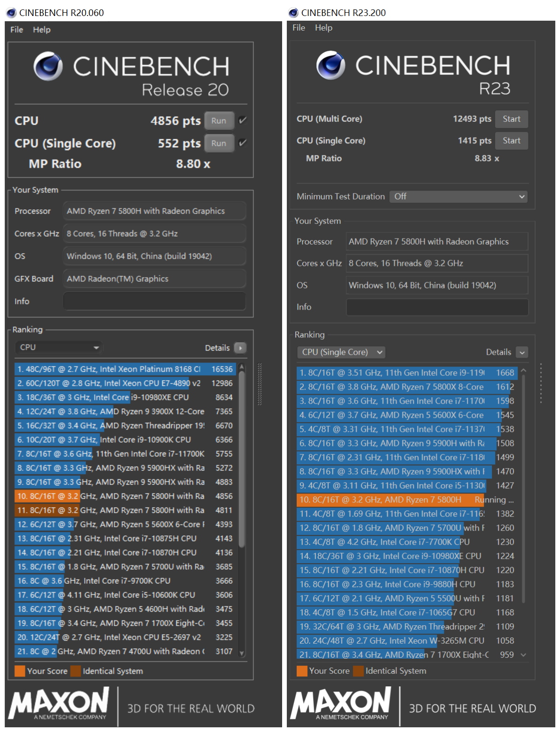Click brown Identical System swatch in R23 legend
This screenshot has width=560, height=732.
point(358,671)
